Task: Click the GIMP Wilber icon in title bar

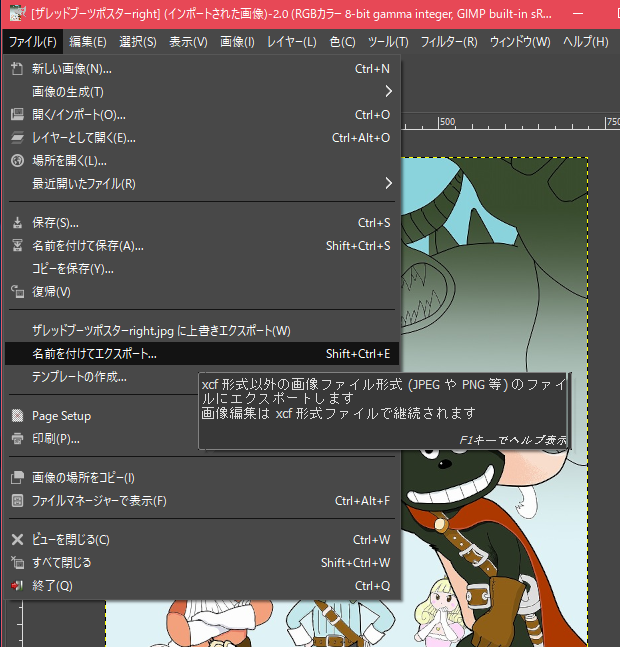Action: pyautogui.click(x=17, y=14)
